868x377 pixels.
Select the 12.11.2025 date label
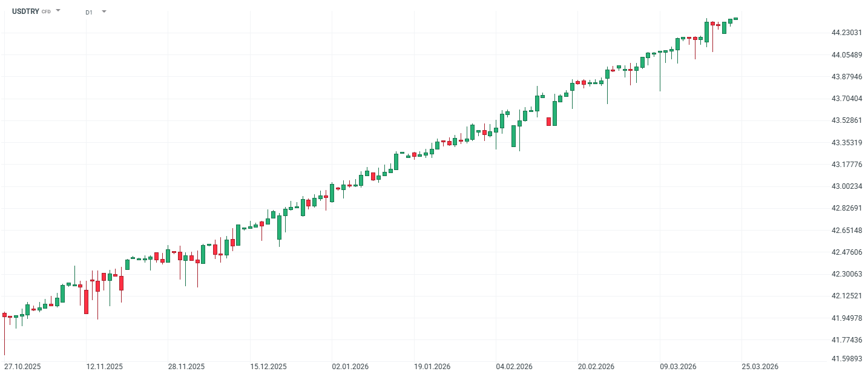(104, 367)
